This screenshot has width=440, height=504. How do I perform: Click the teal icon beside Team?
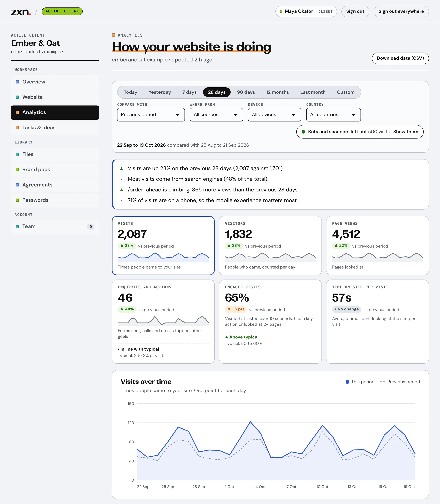[x=17, y=227]
